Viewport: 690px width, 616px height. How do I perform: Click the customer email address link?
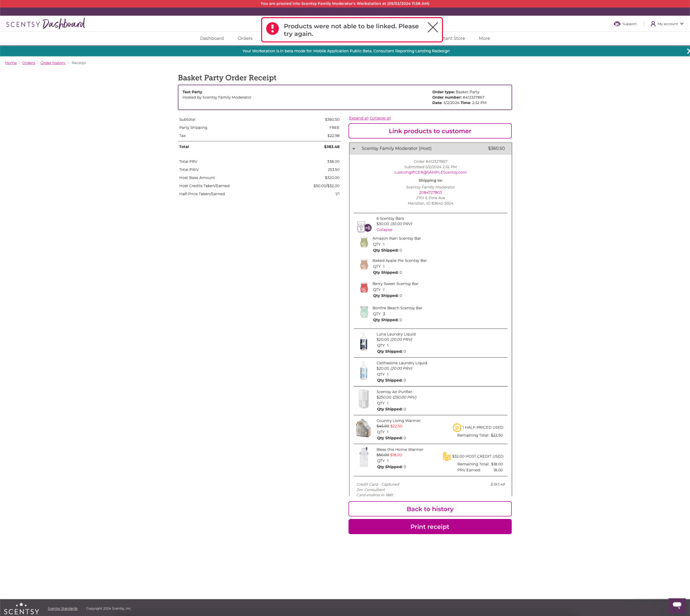(x=430, y=172)
